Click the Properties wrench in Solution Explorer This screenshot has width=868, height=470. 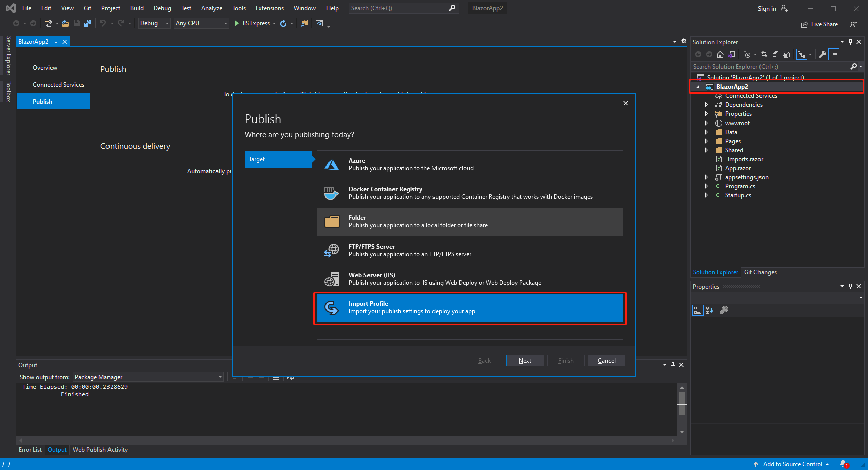click(824, 54)
